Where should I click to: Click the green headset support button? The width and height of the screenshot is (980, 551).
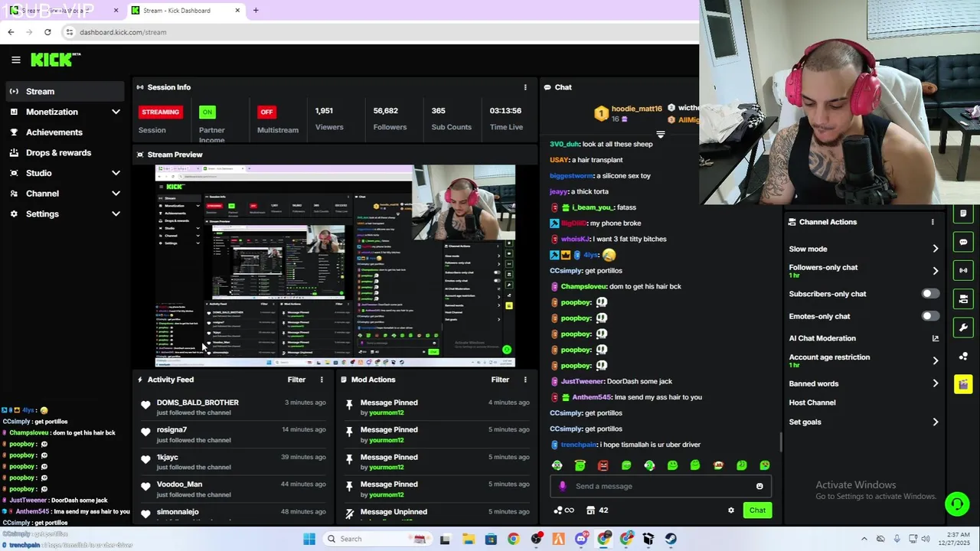956,504
